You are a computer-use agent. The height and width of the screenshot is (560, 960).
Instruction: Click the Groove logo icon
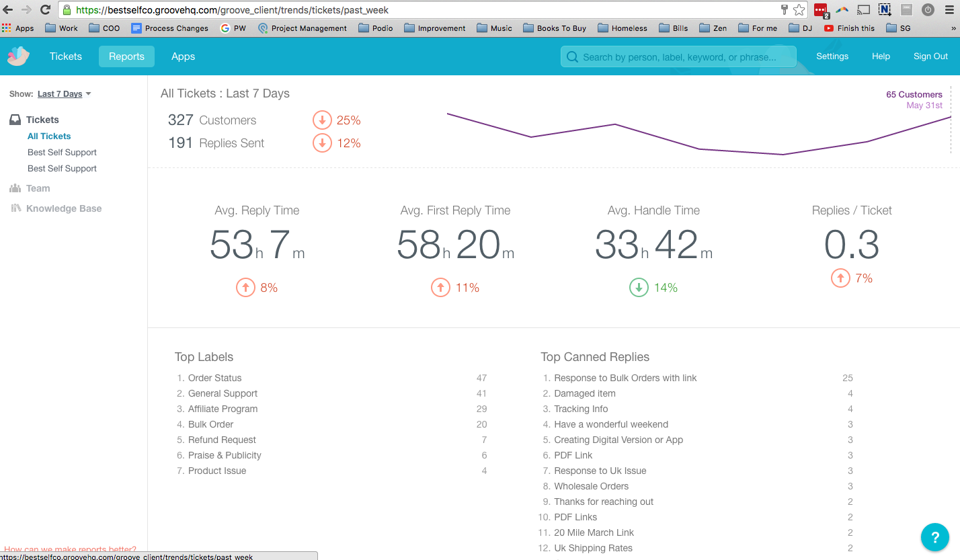point(17,56)
